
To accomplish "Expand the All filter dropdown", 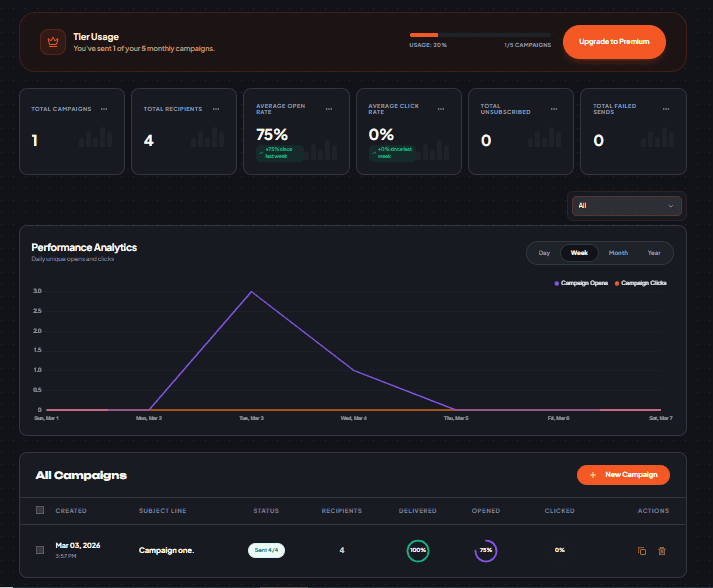I will (x=627, y=206).
